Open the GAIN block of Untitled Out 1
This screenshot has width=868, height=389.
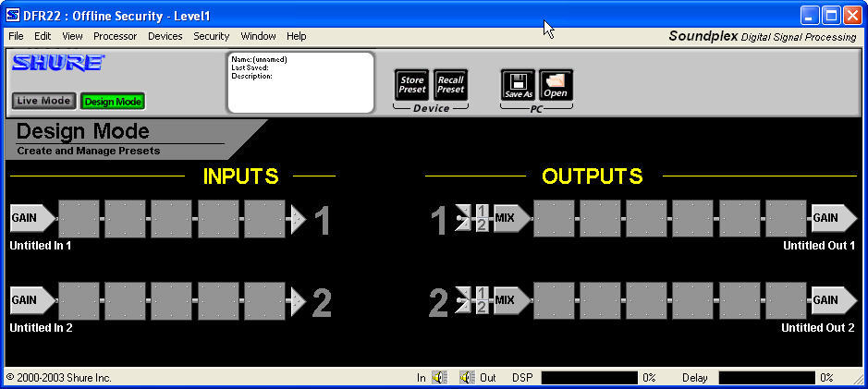pyautogui.click(x=834, y=218)
